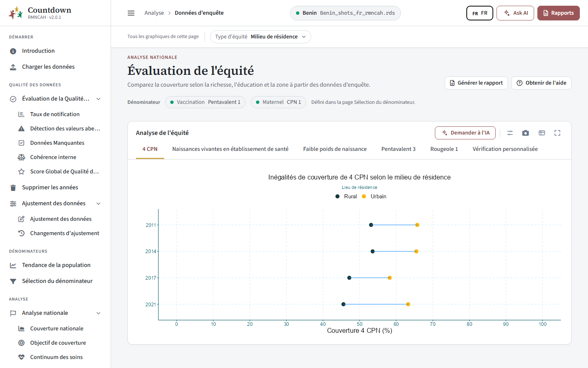
Task: Collapse Évaluation de la Qualité section chevron
Action: pos(98,99)
